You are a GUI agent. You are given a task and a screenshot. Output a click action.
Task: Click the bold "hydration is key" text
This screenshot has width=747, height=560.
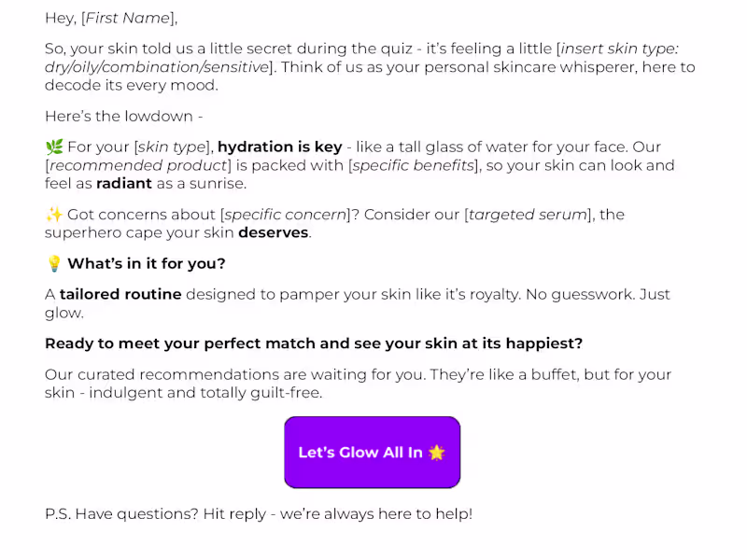[x=279, y=147]
